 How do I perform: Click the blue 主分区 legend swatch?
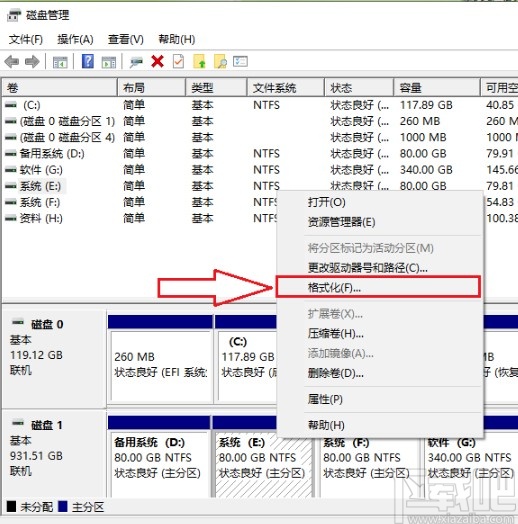(63, 507)
